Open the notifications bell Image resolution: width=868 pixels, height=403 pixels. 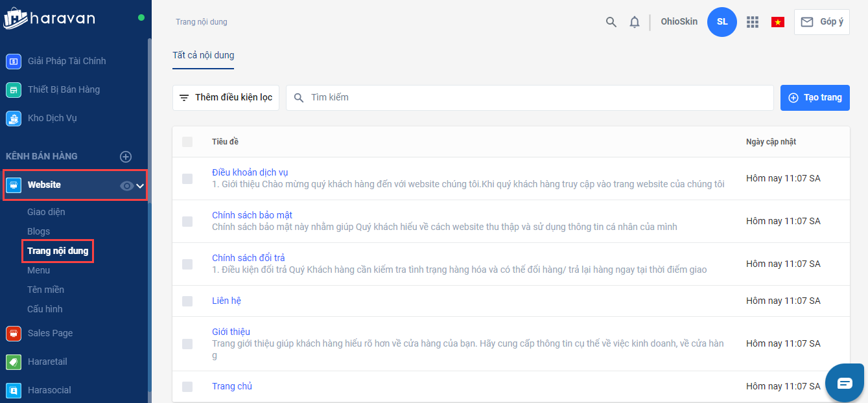pos(635,22)
